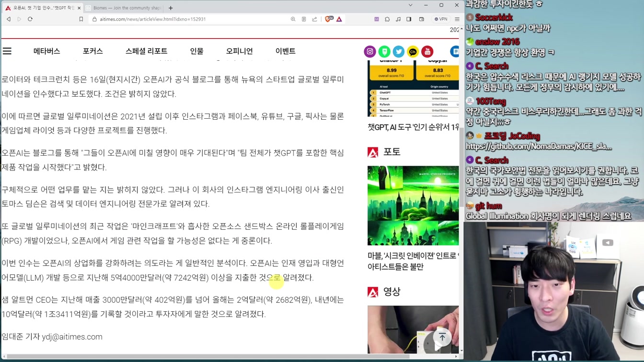The width and height of the screenshot is (644, 362).
Task: Open the 포커스 menu
Action: click(x=93, y=51)
